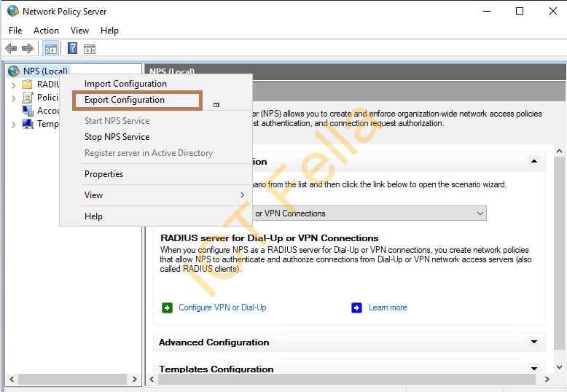Select Stop NPS Service in context menu
The image size is (567, 392).
117,137
